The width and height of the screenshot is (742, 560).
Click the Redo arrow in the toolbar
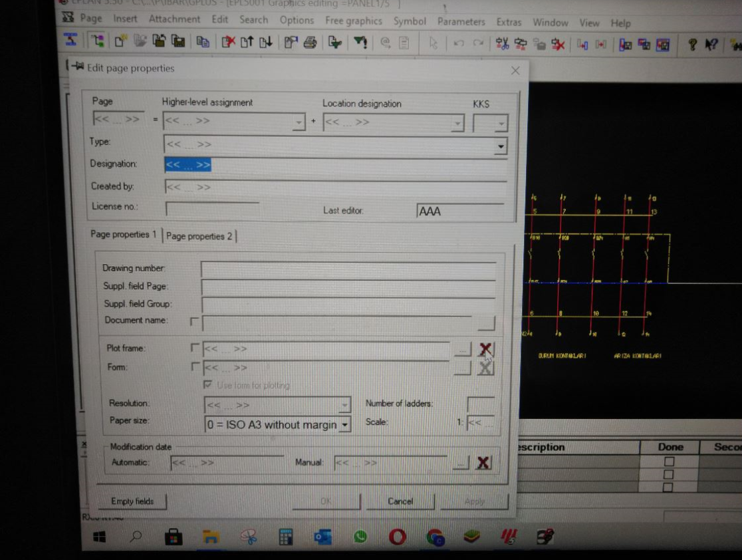[479, 43]
